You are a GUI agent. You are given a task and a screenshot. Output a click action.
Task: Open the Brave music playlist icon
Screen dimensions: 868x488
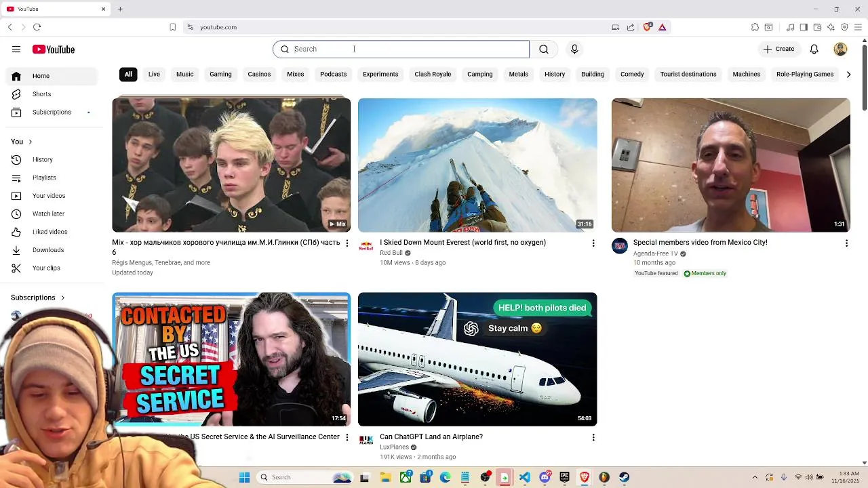coord(790,27)
